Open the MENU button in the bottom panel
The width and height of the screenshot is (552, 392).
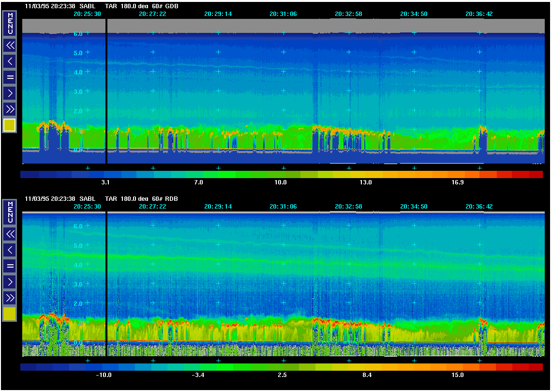(10, 212)
